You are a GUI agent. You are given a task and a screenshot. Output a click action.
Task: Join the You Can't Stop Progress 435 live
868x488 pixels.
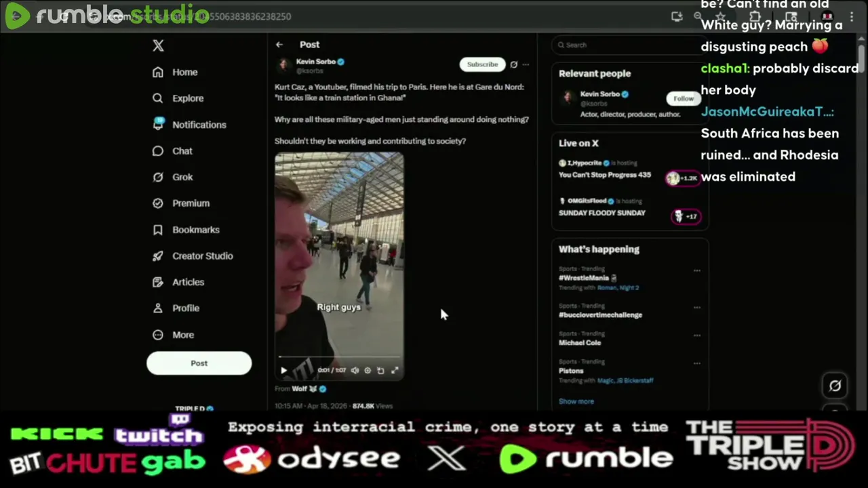pyautogui.click(x=605, y=175)
